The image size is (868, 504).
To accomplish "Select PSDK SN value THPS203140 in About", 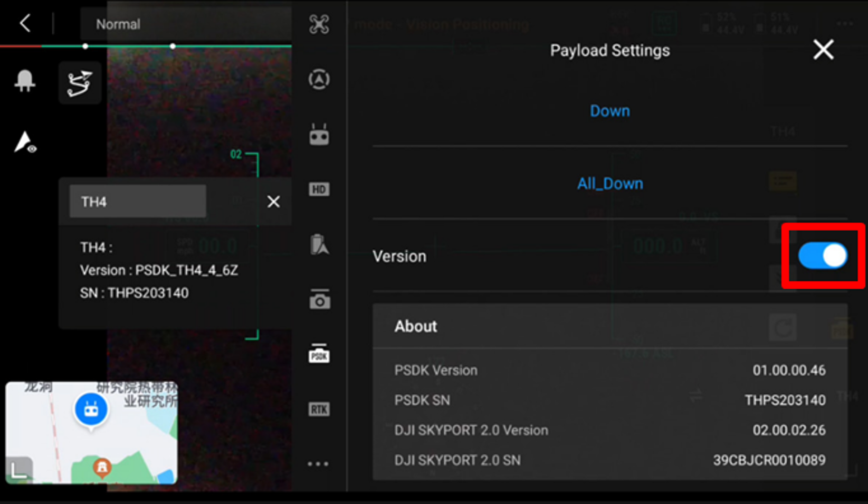I will (x=785, y=401).
